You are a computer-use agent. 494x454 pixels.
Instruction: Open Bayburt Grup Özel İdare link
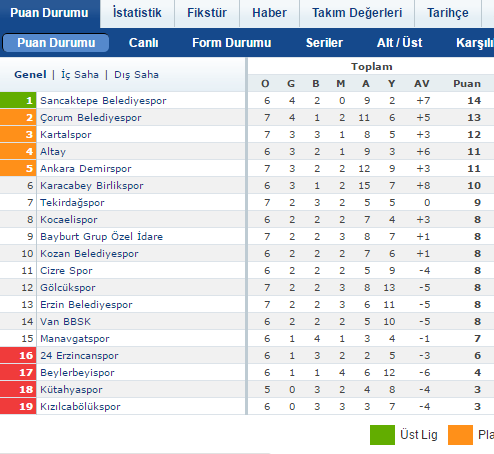101,237
